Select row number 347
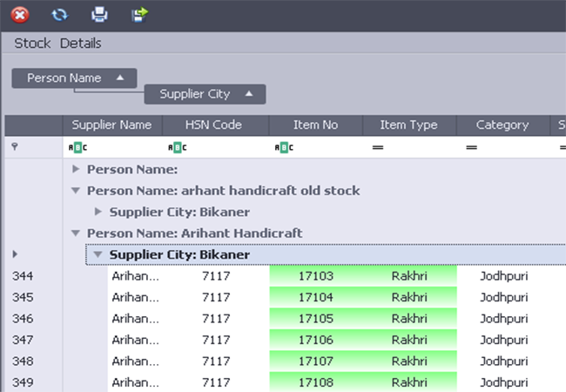 pos(23,340)
